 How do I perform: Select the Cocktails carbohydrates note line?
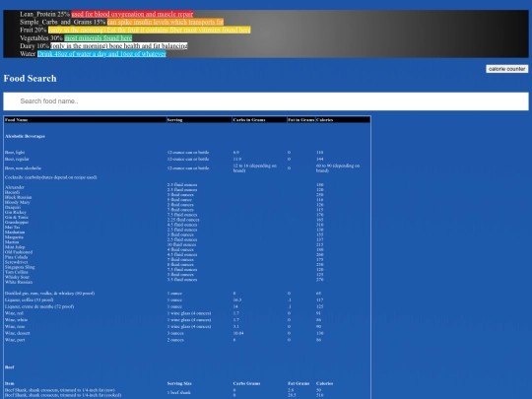pyautogui.click(x=51, y=177)
